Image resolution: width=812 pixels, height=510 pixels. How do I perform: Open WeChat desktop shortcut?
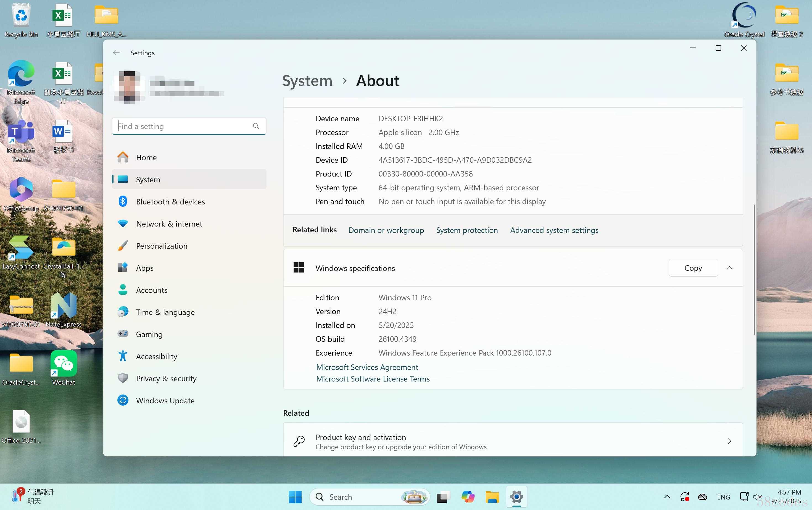tap(64, 368)
